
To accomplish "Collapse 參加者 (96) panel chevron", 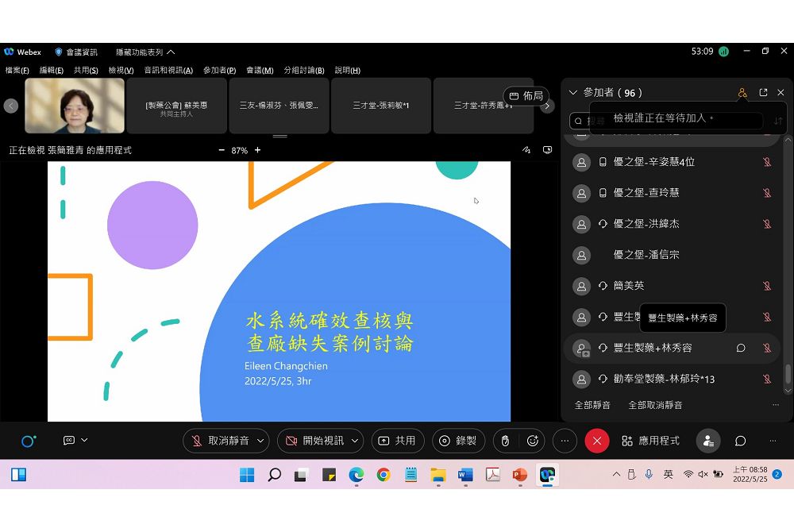I will [x=573, y=93].
